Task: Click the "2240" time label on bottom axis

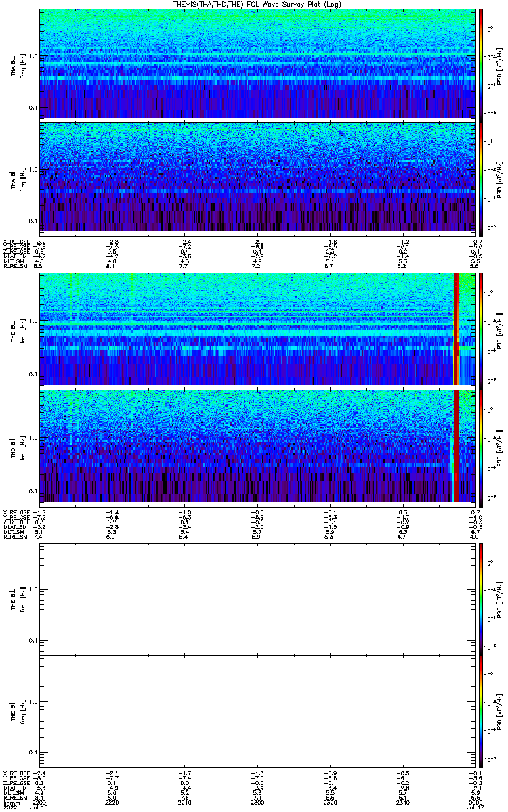Action: [185, 802]
